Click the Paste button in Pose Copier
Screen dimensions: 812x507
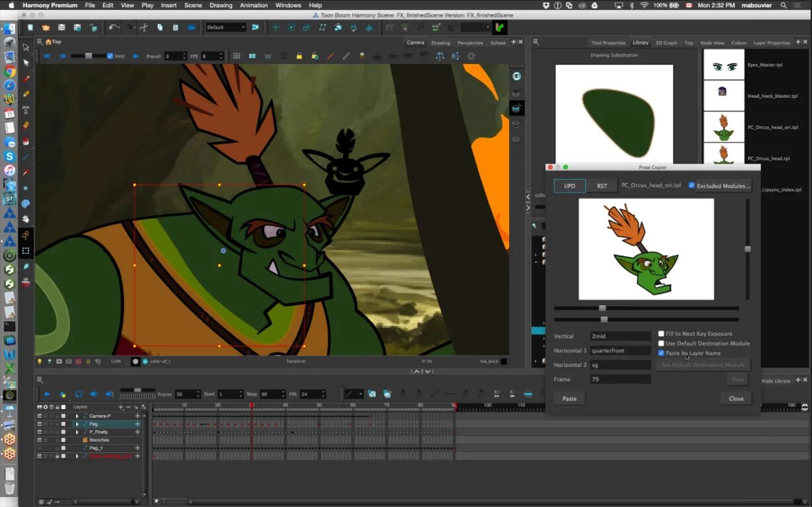click(x=569, y=399)
